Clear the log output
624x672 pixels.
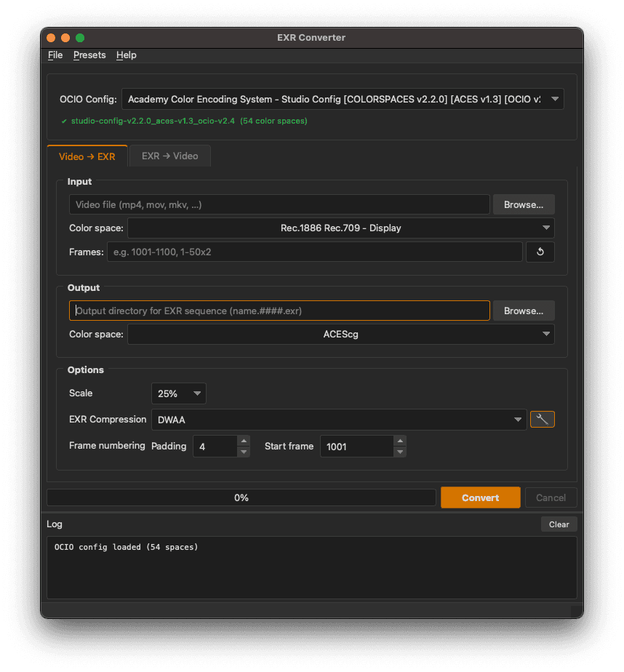(x=559, y=524)
